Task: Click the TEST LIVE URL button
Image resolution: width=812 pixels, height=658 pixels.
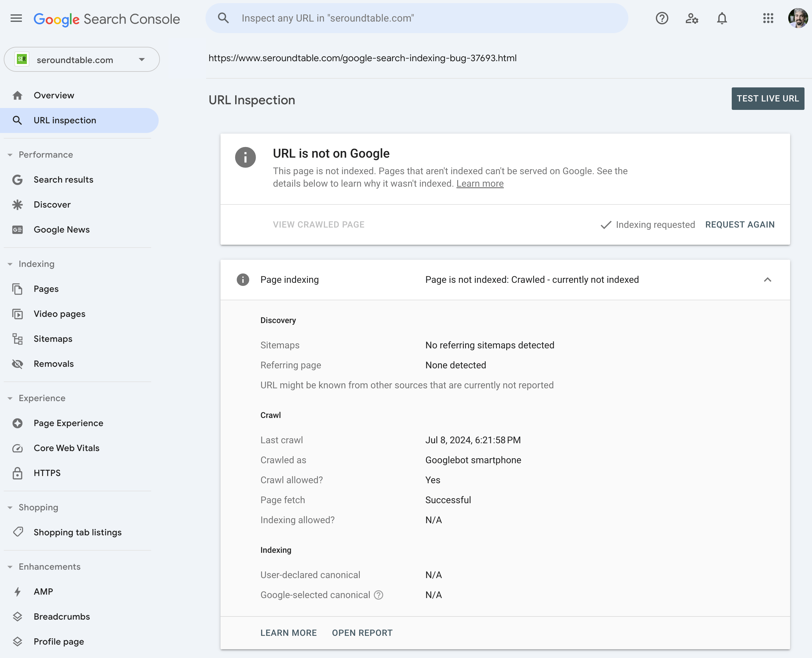Action: (x=768, y=99)
